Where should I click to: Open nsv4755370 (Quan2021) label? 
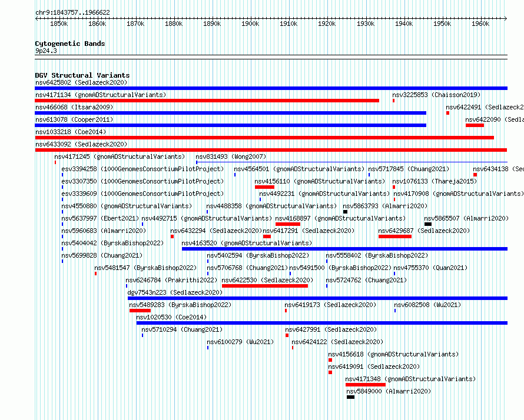tap(430, 268)
